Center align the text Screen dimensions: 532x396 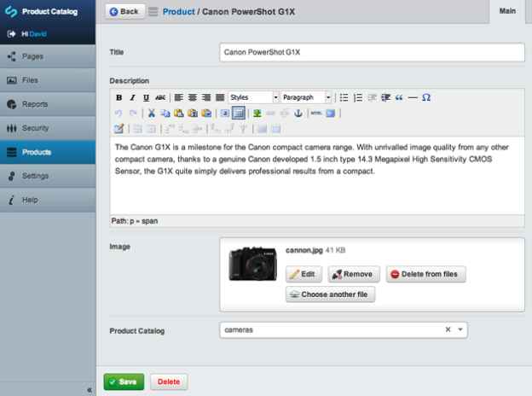193,97
